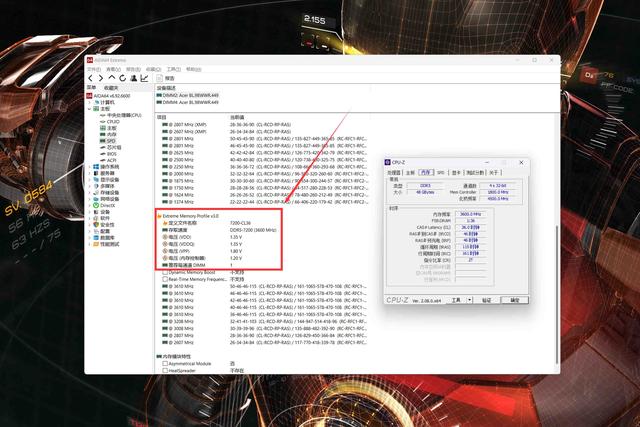Switch to 收藏夹 favorites tab in sidebar

[x=111, y=88]
